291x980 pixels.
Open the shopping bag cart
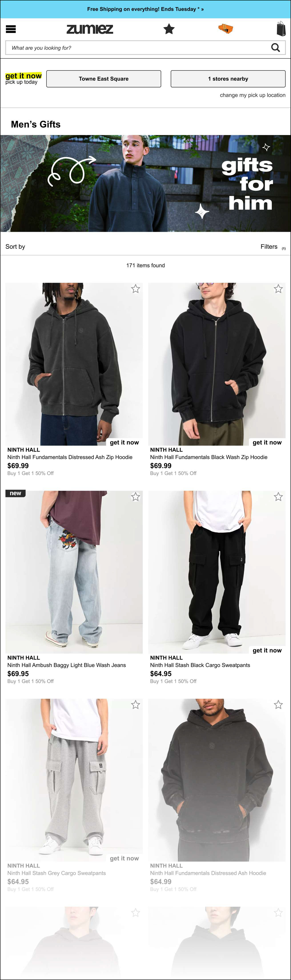281,28
